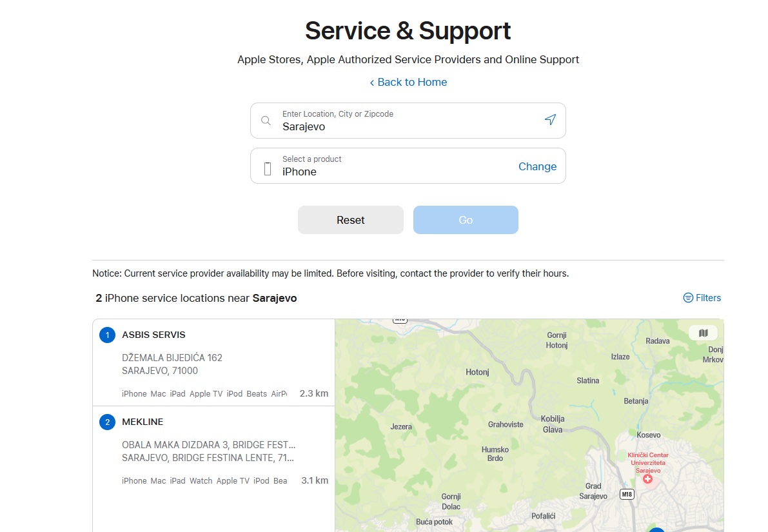Click the M18 road shield on map
The height and width of the screenshot is (532, 768).
(x=627, y=495)
